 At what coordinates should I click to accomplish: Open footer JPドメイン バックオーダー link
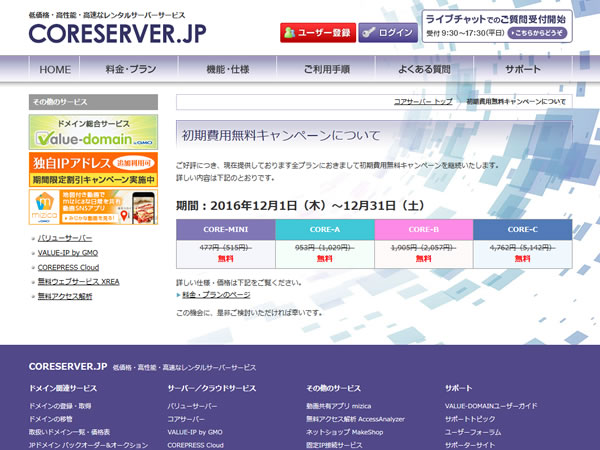click(88, 445)
